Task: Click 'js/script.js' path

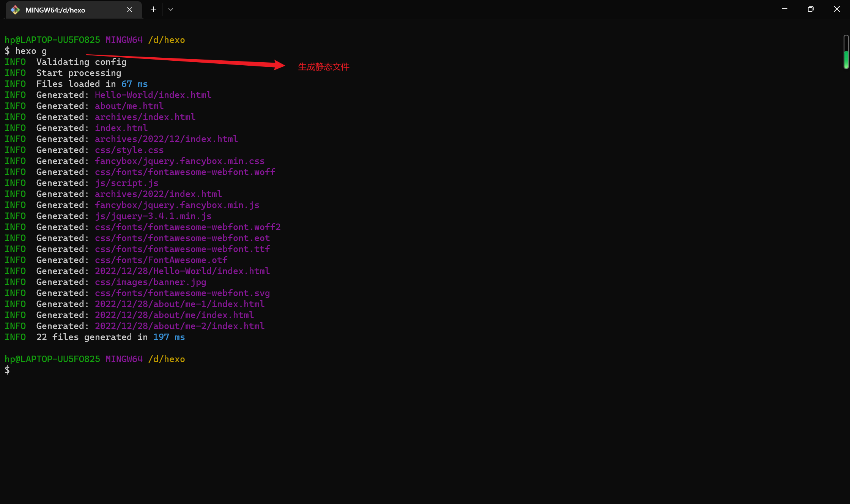Action: [x=126, y=183]
